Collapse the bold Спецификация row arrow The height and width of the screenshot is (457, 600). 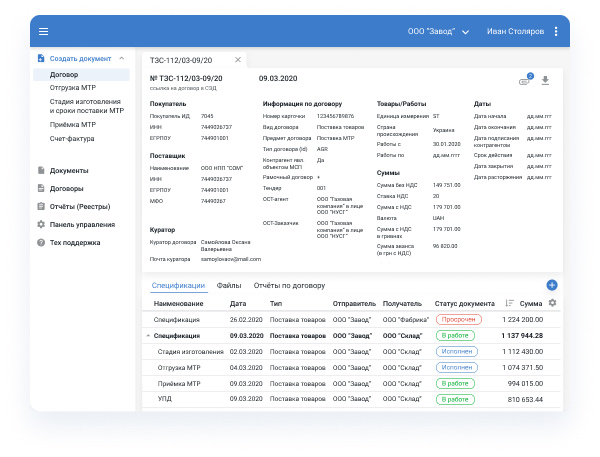148,336
